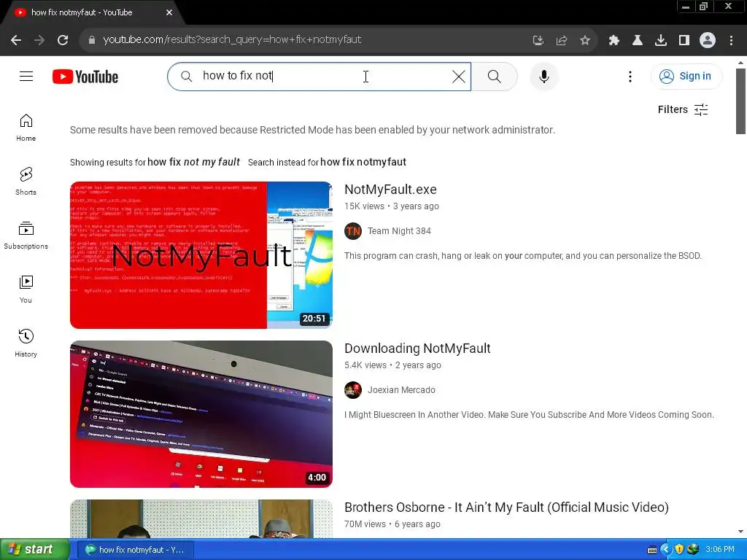Viewport: 747px width, 560px height.
Task: Open You in the sidebar
Action: pyautogui.click(x=26, y=289)
